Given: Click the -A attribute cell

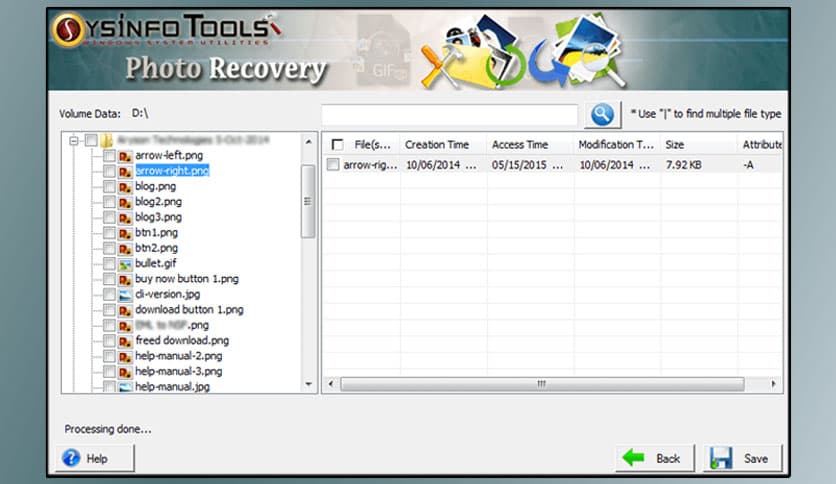Looking at the screenshot, I should 748,165.
